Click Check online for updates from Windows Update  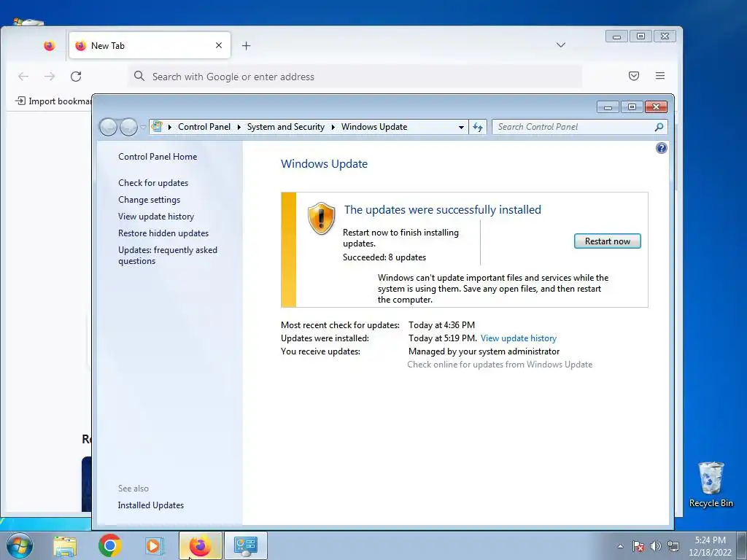tap(500, 365)
